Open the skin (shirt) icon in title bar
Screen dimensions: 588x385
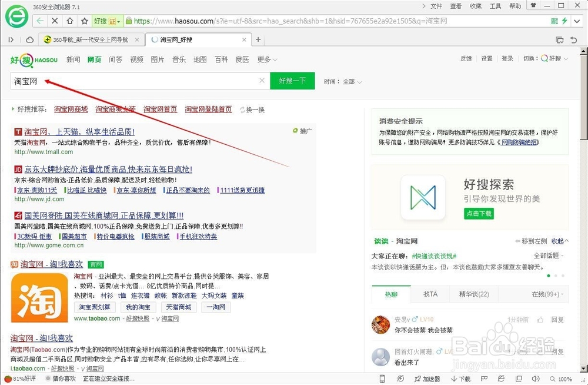(533, 5)
